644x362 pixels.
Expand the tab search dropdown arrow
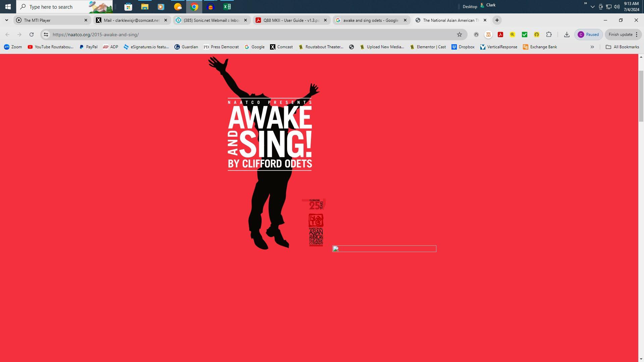pos(7,20)
